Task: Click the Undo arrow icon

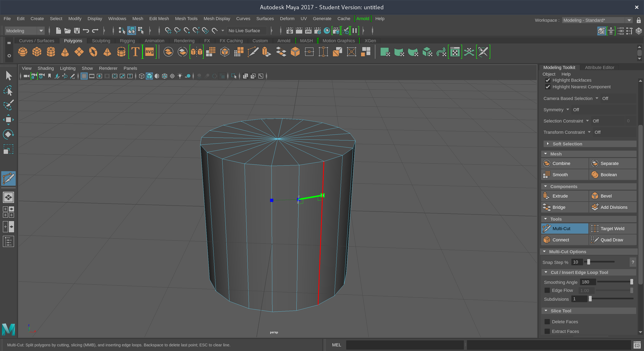Action: point(86,31)
